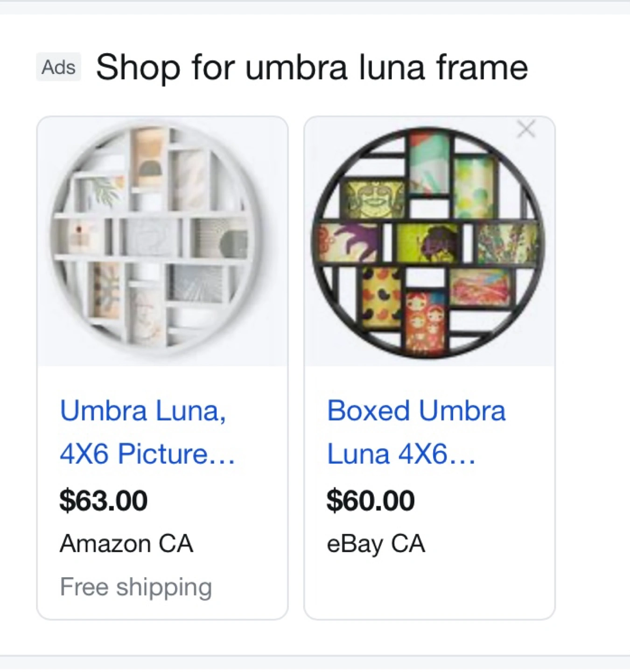Select the eBay CA seller name
The height and width of the screenshot is (672, 630).
376,544
